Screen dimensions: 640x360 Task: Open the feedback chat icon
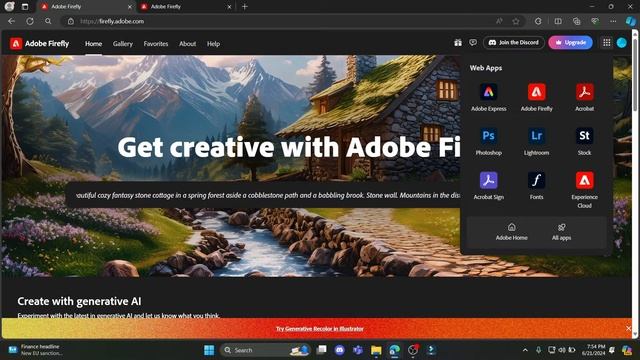point(473,42)
